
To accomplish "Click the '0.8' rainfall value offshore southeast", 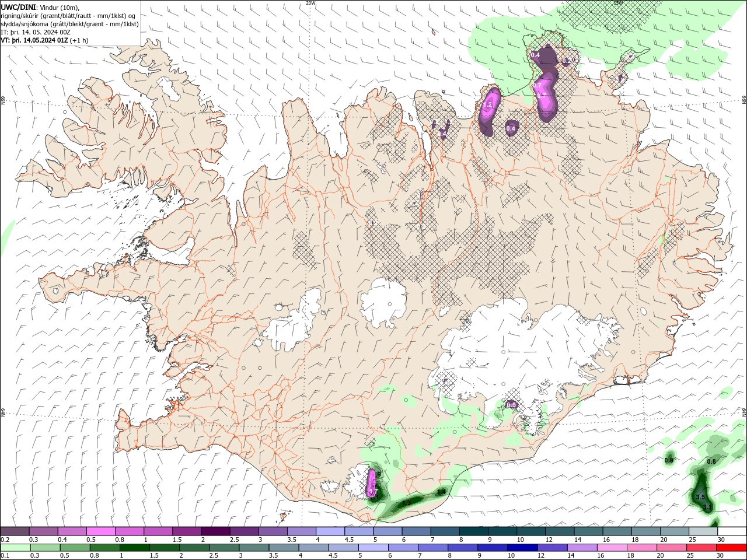I will 711,461.
